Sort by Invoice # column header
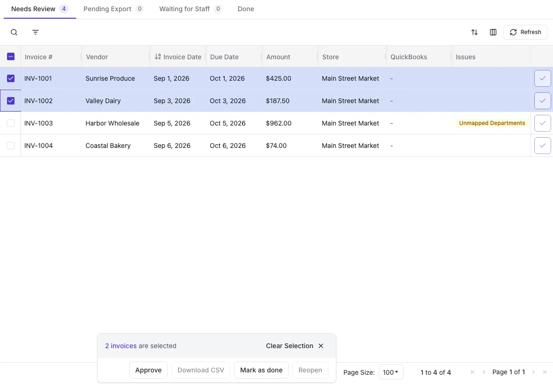The width and height of the screenshot is (553, 392). (x=51, y=57)
